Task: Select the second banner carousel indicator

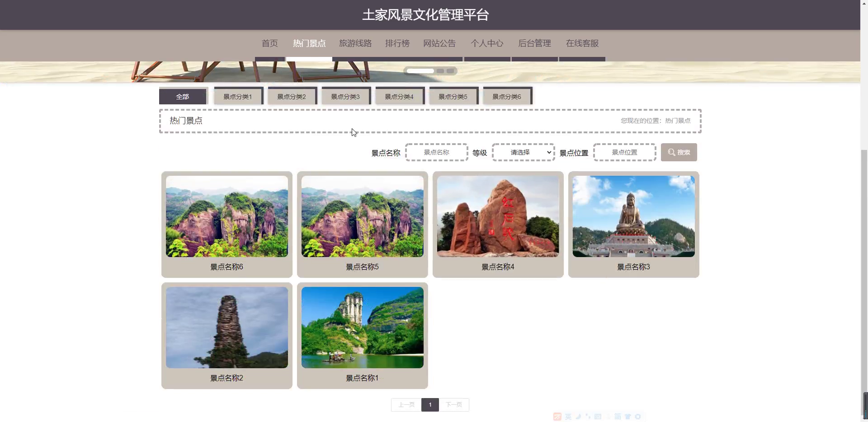Action: (440, 71)
